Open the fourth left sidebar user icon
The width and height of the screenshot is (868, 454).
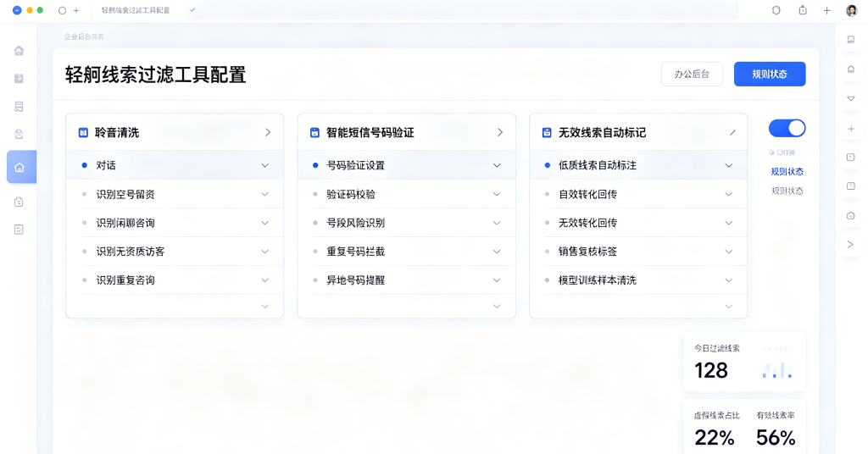pos(19,134)
